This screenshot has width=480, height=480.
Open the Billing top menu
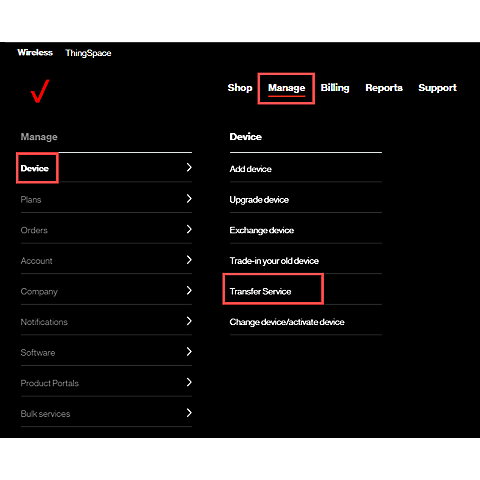(335, 88)
